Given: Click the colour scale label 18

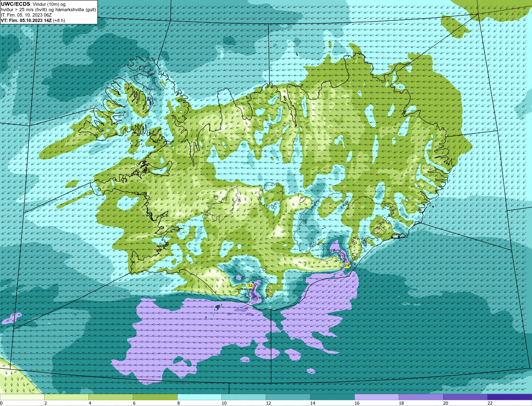Looking at the screenshot, I should point(401,403).
